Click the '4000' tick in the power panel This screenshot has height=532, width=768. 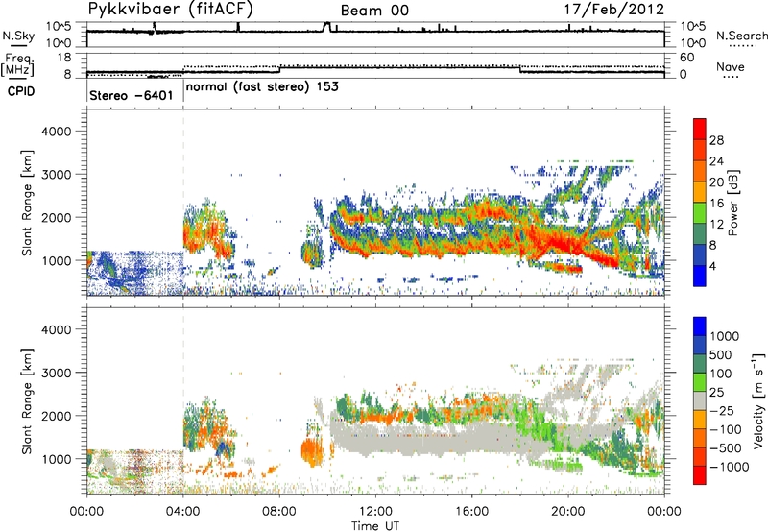tap(56, 132)
